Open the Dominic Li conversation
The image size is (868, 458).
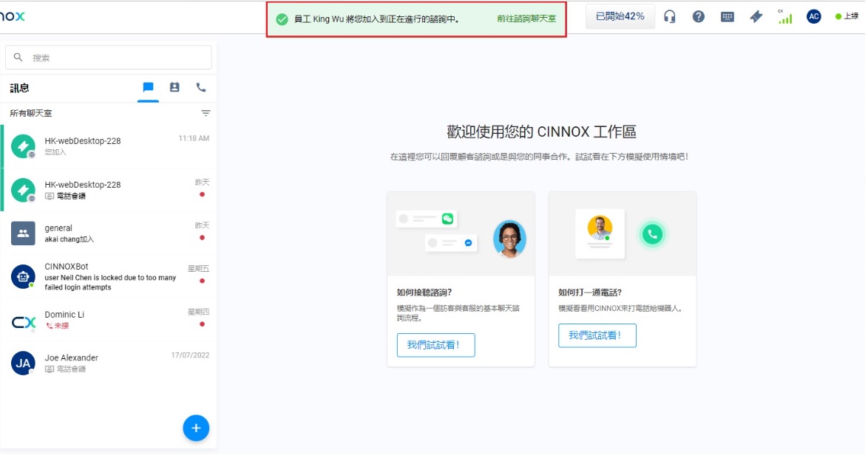(109, 321)
